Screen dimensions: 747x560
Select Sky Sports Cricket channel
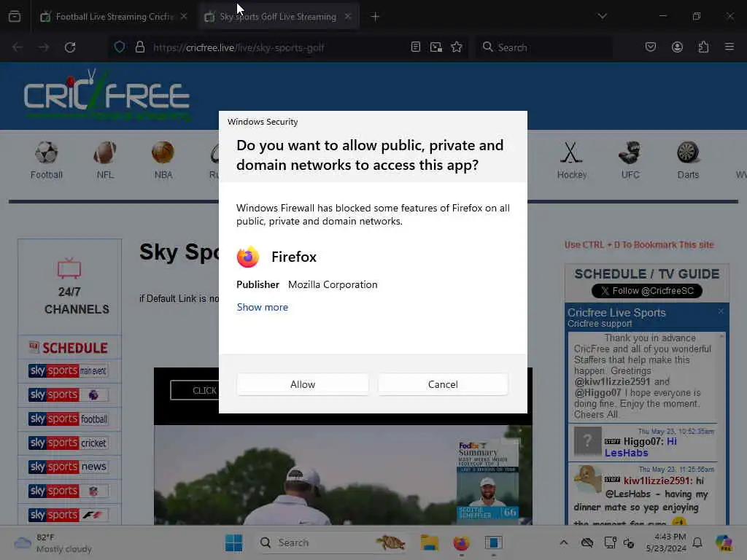click(68, 443)
